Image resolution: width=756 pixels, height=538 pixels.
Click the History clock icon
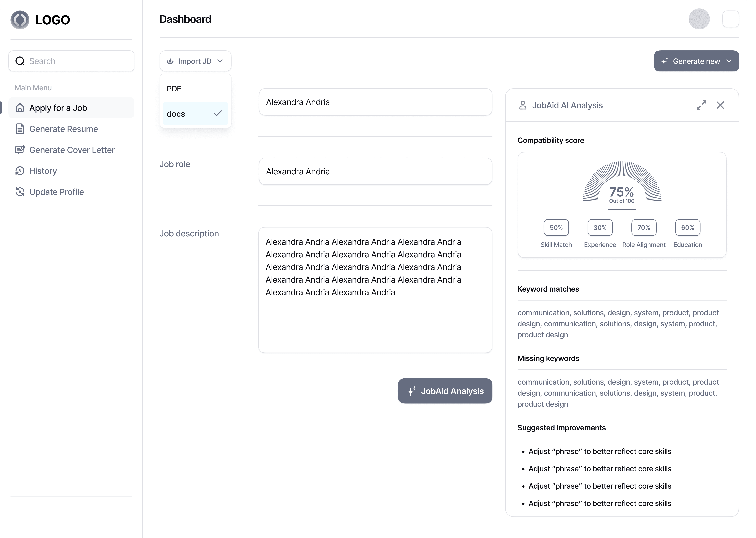tap(20, 171)
